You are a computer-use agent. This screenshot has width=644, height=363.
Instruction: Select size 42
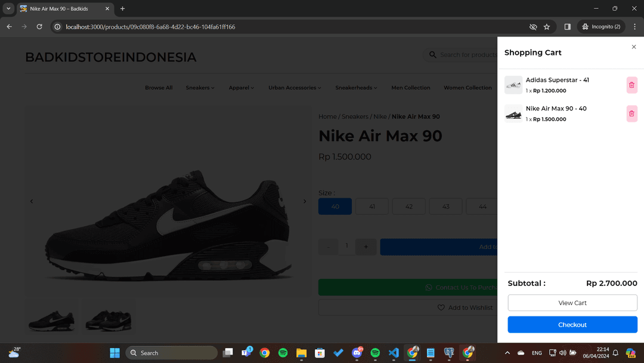tap(408, 207)
